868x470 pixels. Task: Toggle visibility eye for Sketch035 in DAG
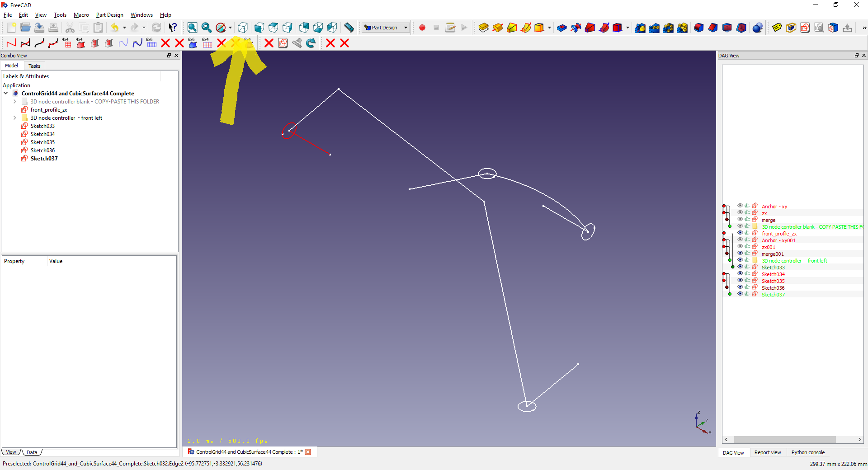pos(740,280)
